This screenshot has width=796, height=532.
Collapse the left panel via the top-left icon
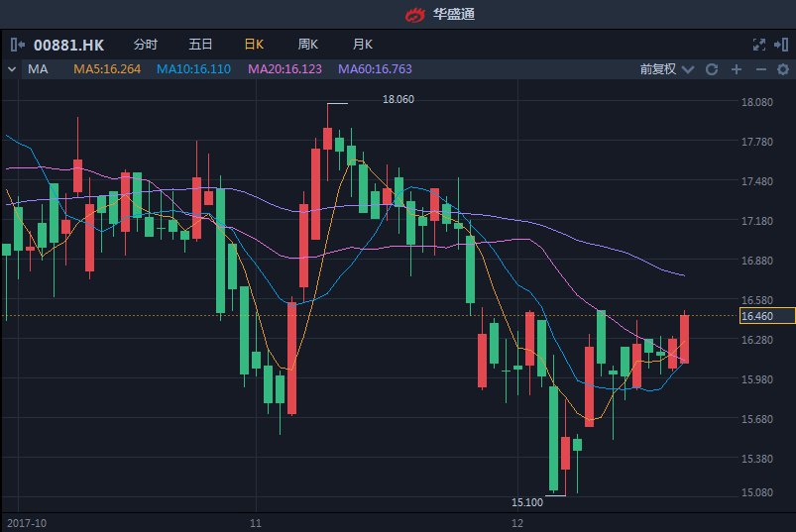pos(17,45)
